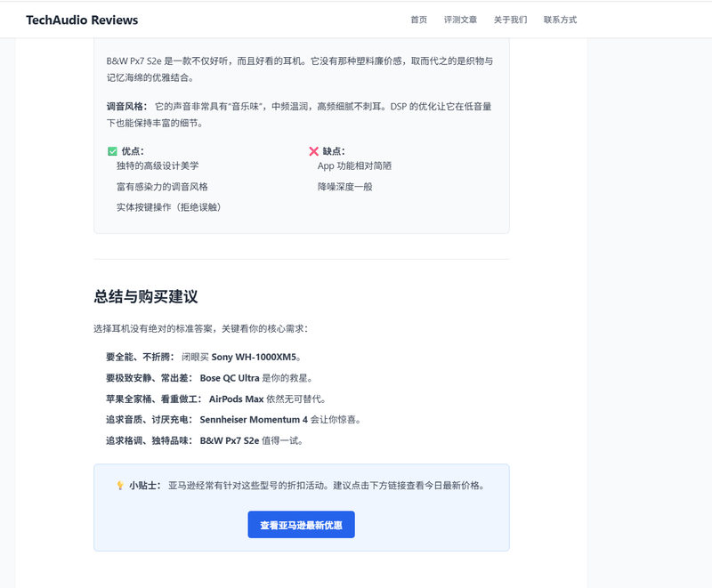Click the 富有感染力的调音风格 list item

point(162,187)
